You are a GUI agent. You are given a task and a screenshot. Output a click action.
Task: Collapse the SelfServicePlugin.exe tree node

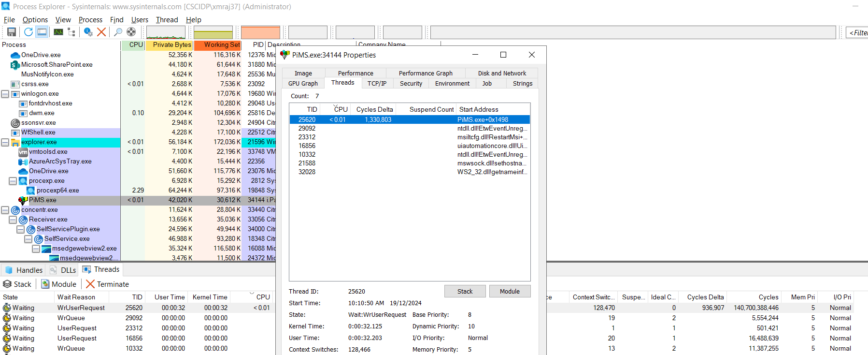tap(20, 229)
